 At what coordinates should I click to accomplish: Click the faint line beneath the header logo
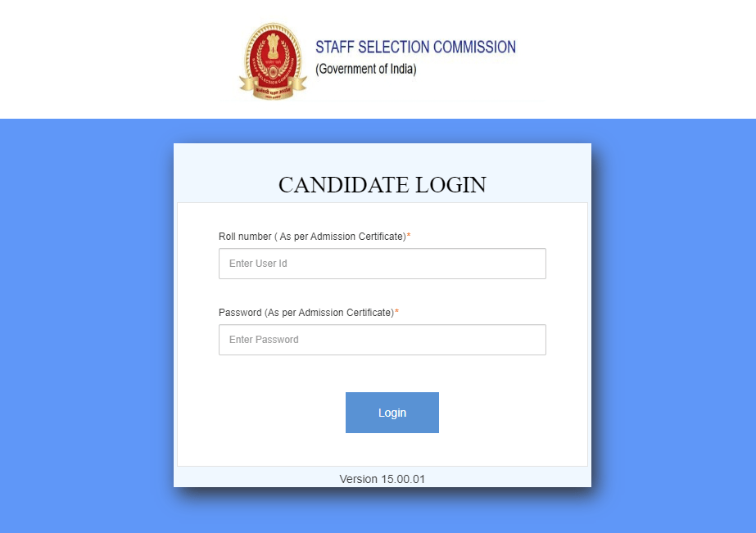point(426,101)
